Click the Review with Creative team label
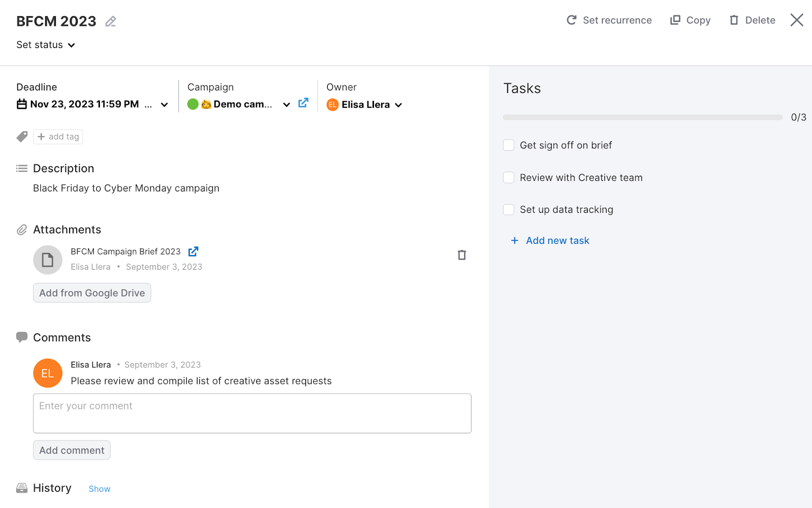Viewport: 812px width, 508px height. 581,177
